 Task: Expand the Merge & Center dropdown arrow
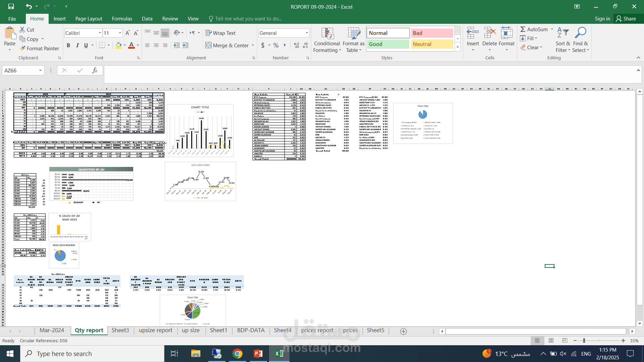click(253, 45)
